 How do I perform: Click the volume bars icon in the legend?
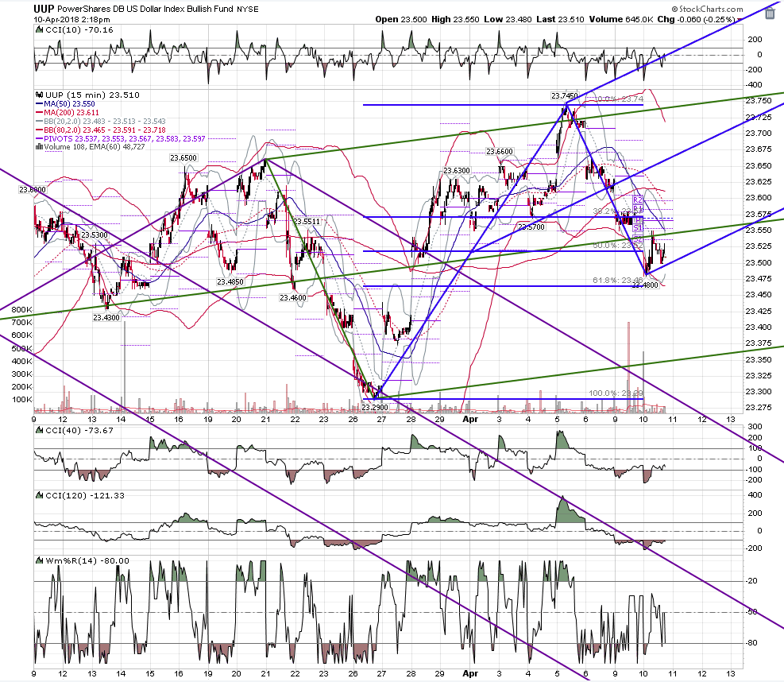[x=39, y=147]
